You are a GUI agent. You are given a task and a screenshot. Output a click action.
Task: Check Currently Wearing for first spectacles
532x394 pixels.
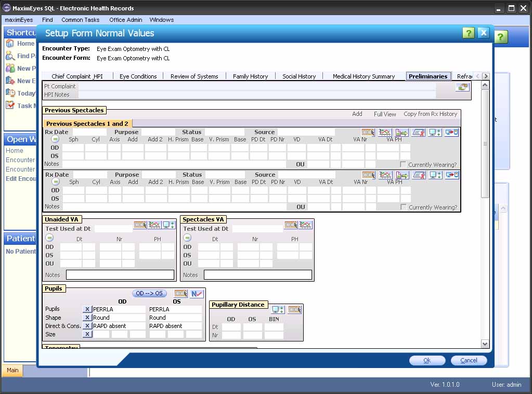pyautogui.click(x=403, y=164)
